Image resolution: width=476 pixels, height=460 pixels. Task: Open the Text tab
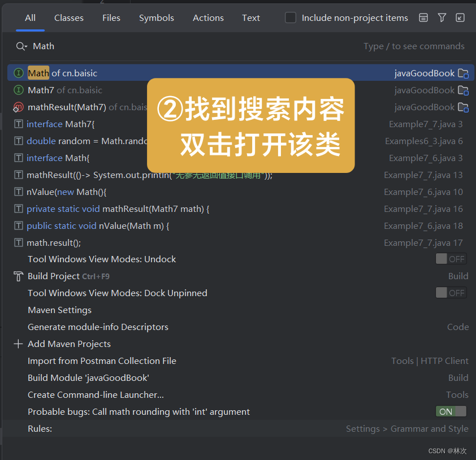point(251,18)
